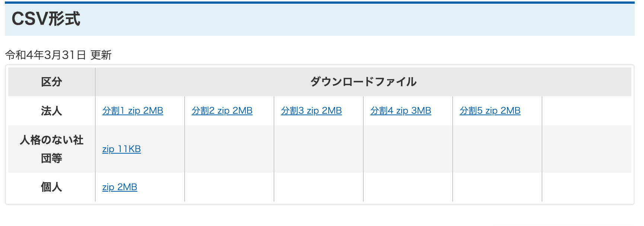Download the zip 11KB file

click(121, 149)
